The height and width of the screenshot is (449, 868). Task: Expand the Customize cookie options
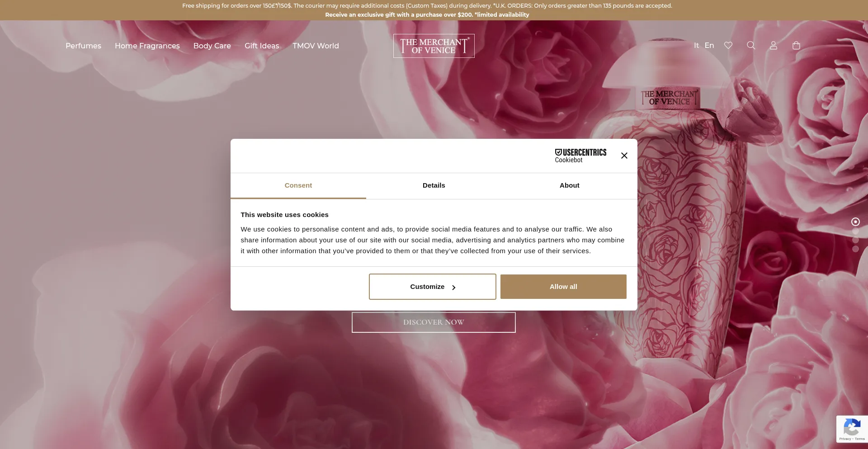(432, 287)
